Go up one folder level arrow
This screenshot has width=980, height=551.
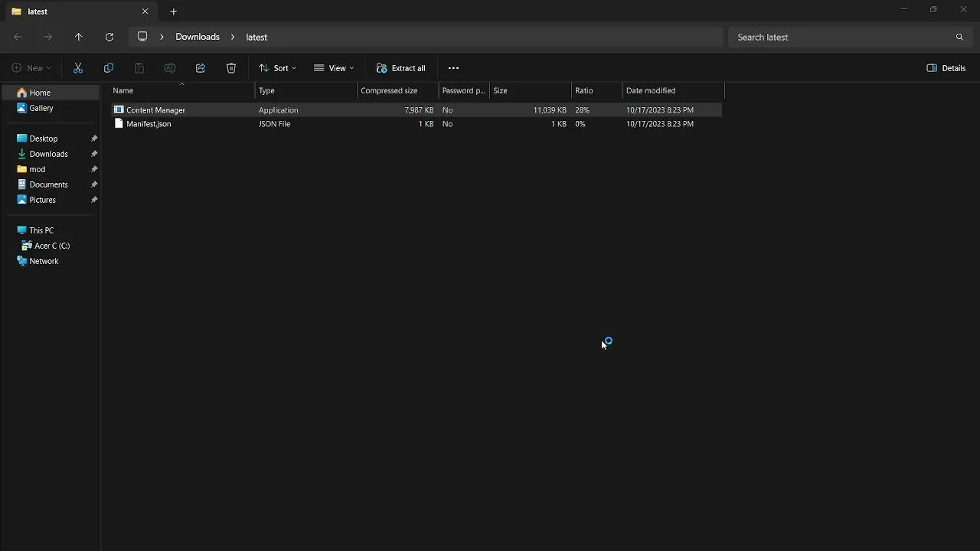tap(79, 37)
